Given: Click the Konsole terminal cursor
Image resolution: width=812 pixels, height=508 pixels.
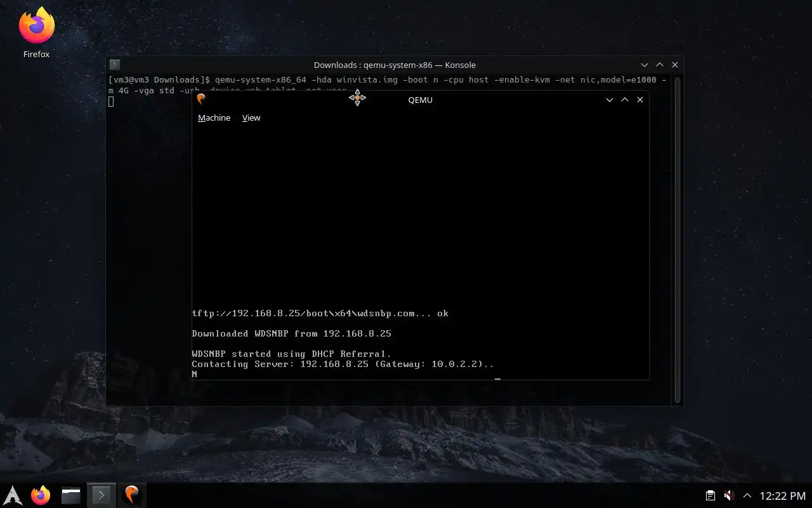Looking at the screenshot, I should coord(111,102).
